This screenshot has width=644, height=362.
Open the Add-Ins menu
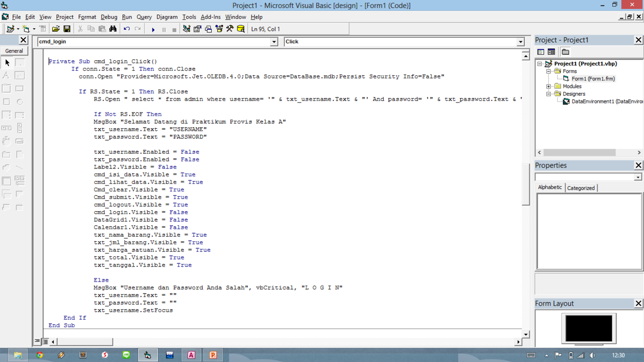point(210,17)
